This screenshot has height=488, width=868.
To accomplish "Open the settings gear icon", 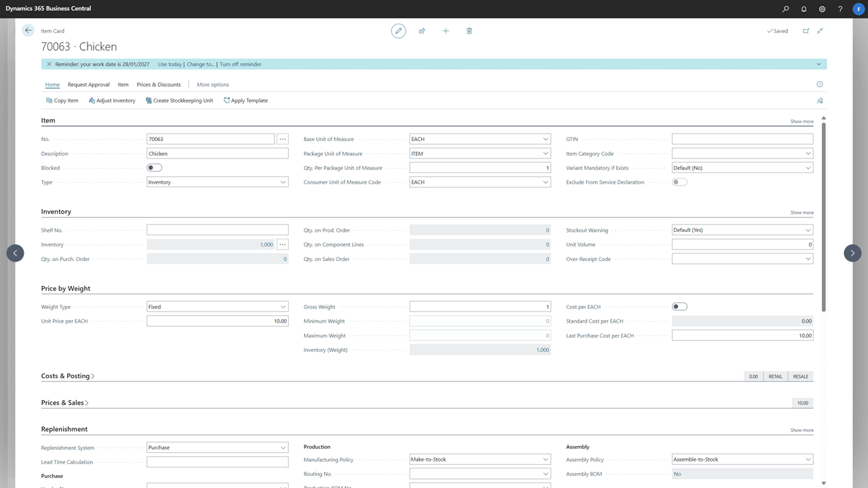I will point(822,9).
